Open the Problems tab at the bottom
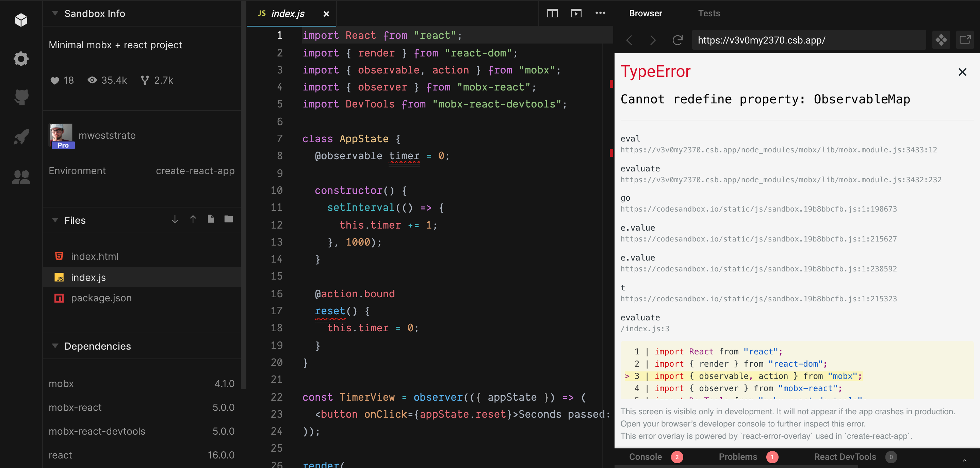The width and height of the screenshot is (980, 468). (x=738, y=456)
